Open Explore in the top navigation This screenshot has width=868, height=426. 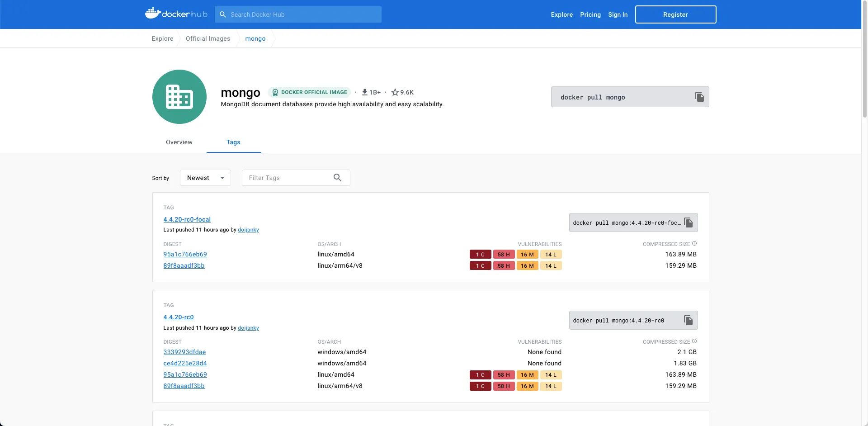click(x=561, y=14)
